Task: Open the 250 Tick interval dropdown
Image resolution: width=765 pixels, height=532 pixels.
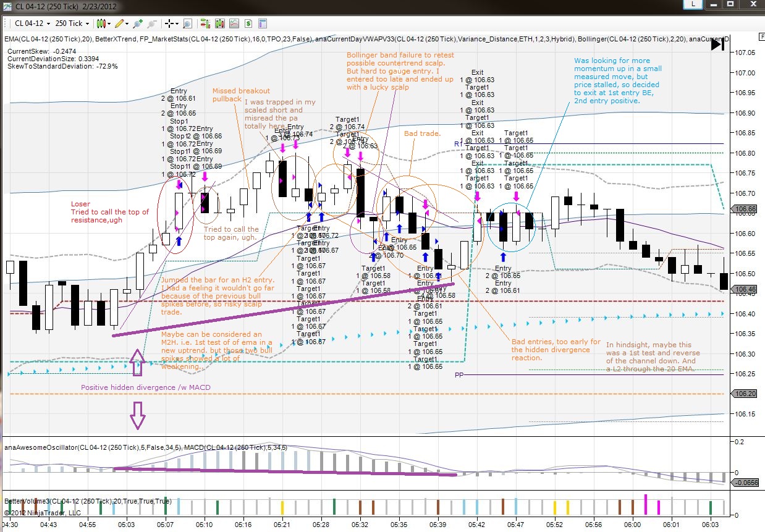Action: (x=72, y=23)
